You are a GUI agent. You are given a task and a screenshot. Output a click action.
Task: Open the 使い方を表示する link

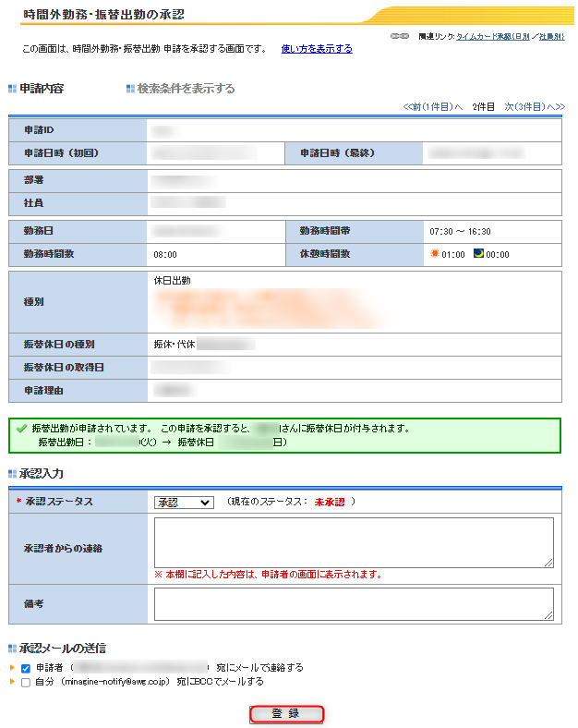[317, 49]
